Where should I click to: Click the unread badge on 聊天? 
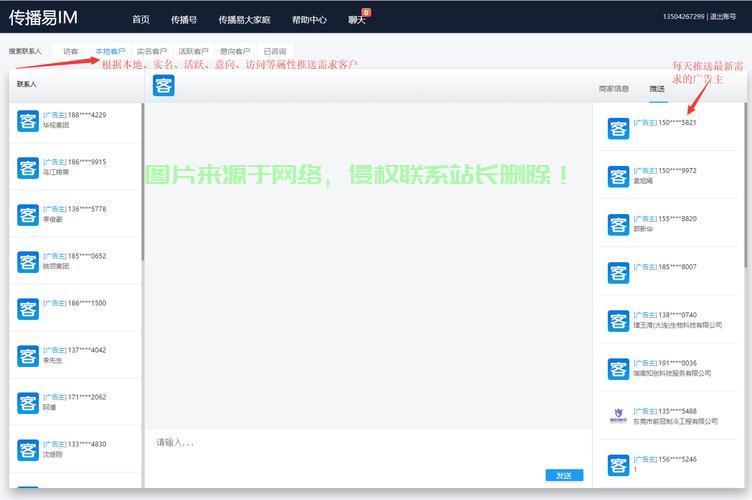pos(366,12)
